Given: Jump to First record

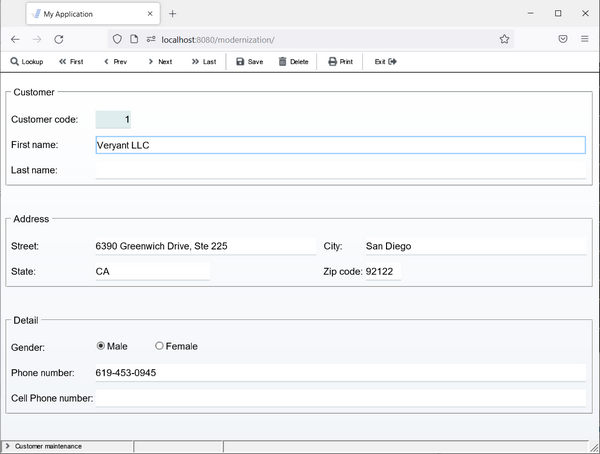Looking at the screenshot, I should (71, 61).
